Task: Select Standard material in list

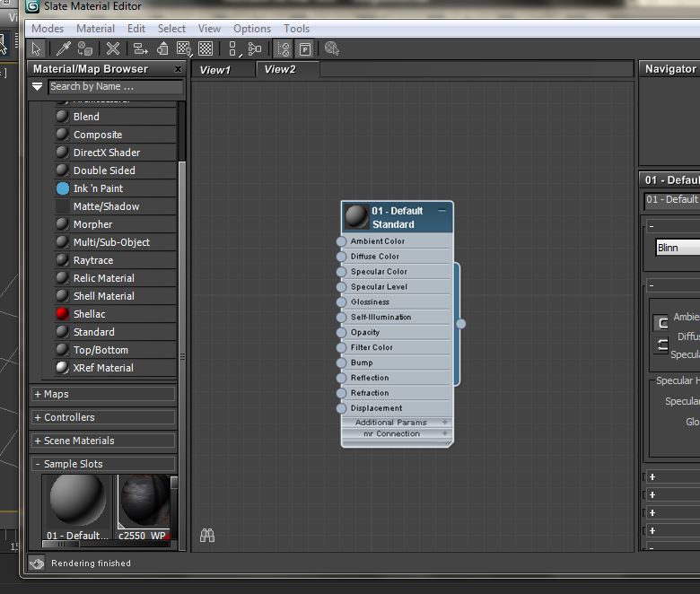Action: (x=115, y=332)
